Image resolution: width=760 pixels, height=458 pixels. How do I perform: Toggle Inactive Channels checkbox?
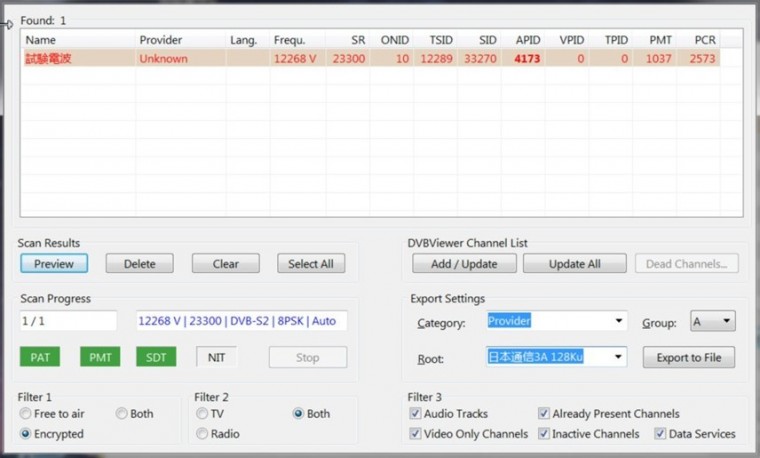(x=589, y=433)
